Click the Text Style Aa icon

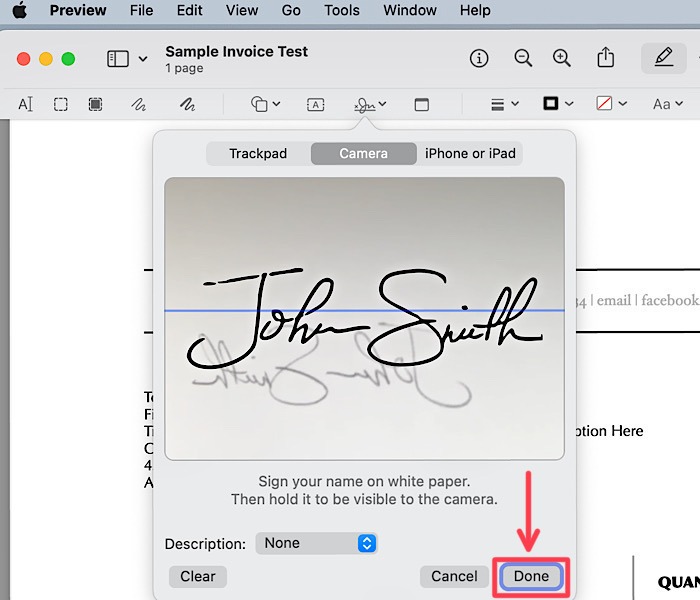click(662, 104)
